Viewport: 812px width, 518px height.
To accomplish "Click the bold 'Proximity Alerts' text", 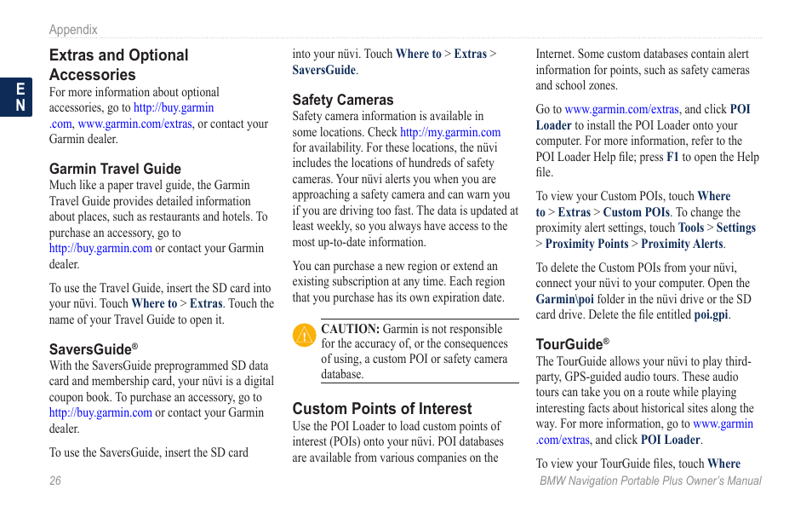I will pyautogui.click(x=682, y=244).
